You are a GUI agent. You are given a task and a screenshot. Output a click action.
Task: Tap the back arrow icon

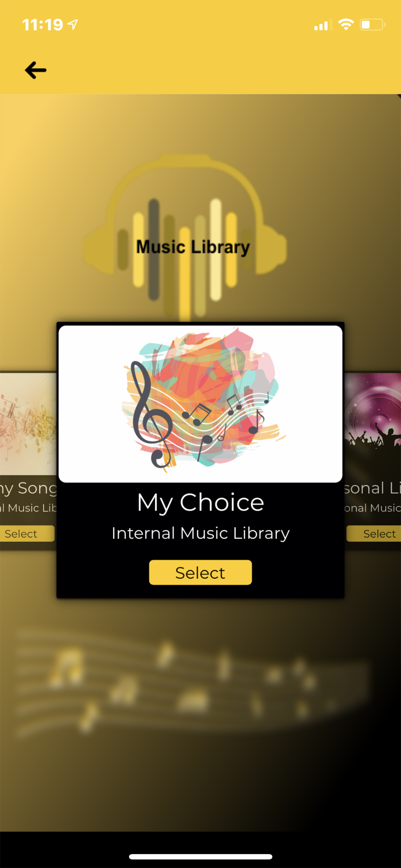[36, 70]
